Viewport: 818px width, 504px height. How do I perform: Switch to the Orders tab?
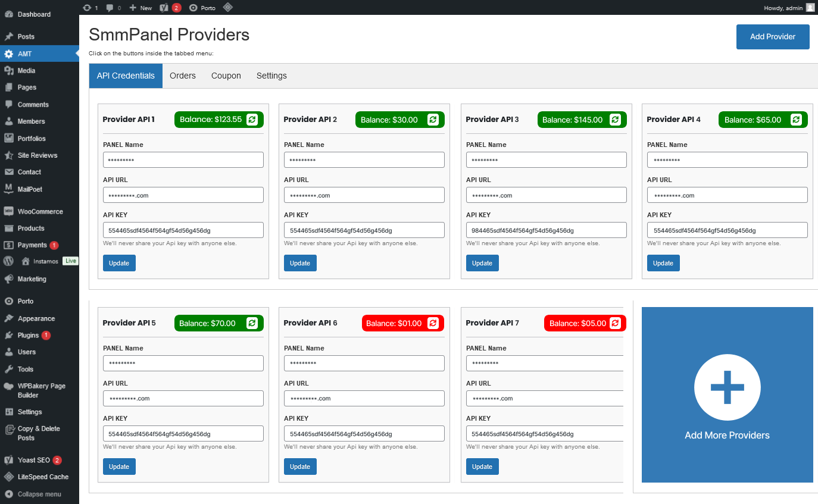click(x=182, y=76)
